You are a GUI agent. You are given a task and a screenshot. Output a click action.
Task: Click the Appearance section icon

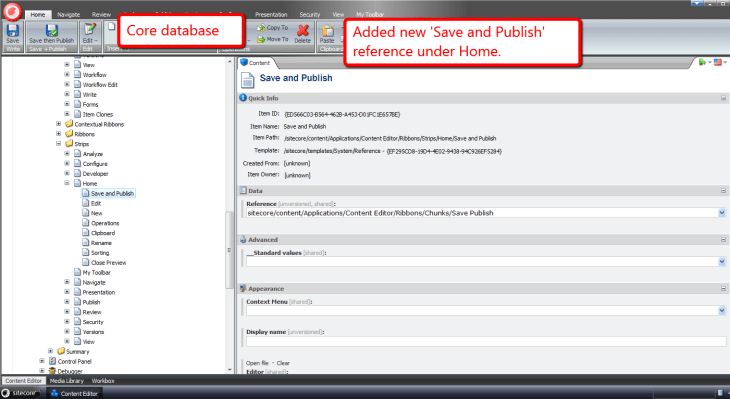pos(243,289)
